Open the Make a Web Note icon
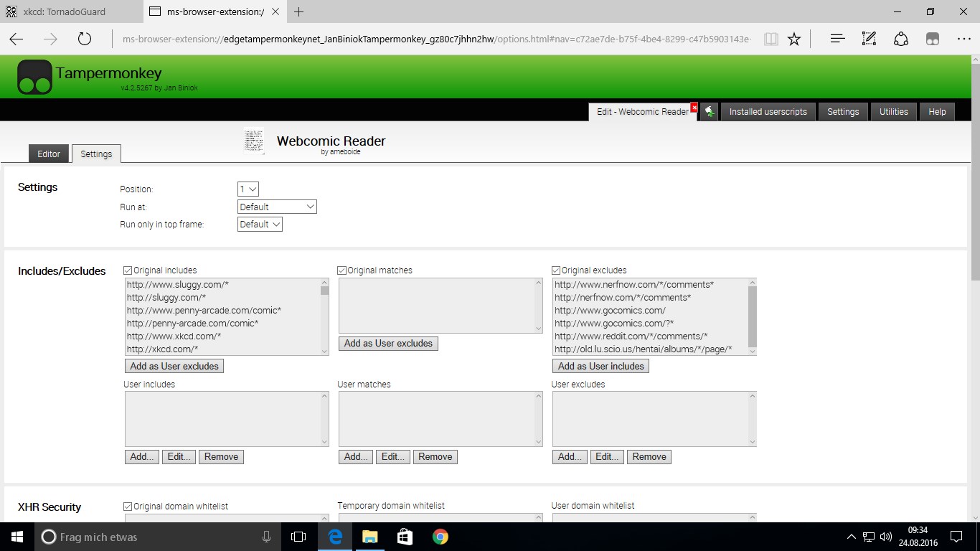Viewport: 980px width, 551px height. (869, 39)
